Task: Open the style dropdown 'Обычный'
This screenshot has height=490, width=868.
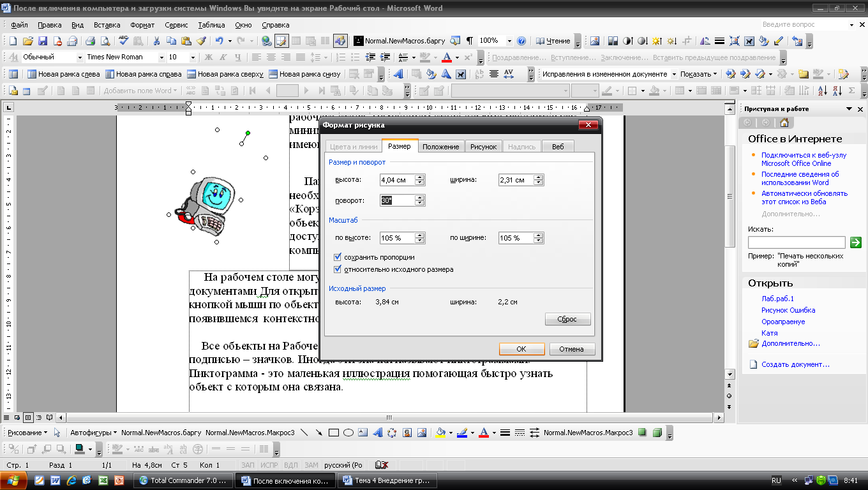Action: click(x=79, y=57)
